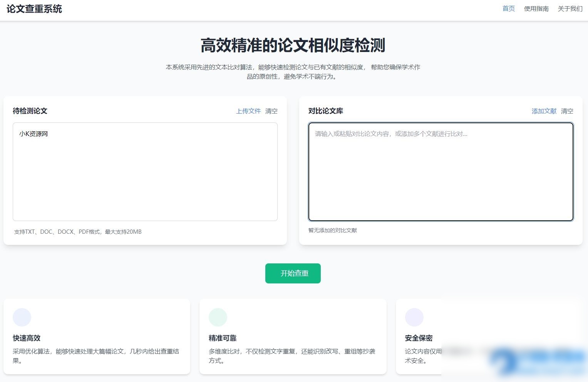The height and width of the screenshot is (382, 588).
Task: Clear the 待检测论文 text with 清空
Action: click(x=271, y=111)
